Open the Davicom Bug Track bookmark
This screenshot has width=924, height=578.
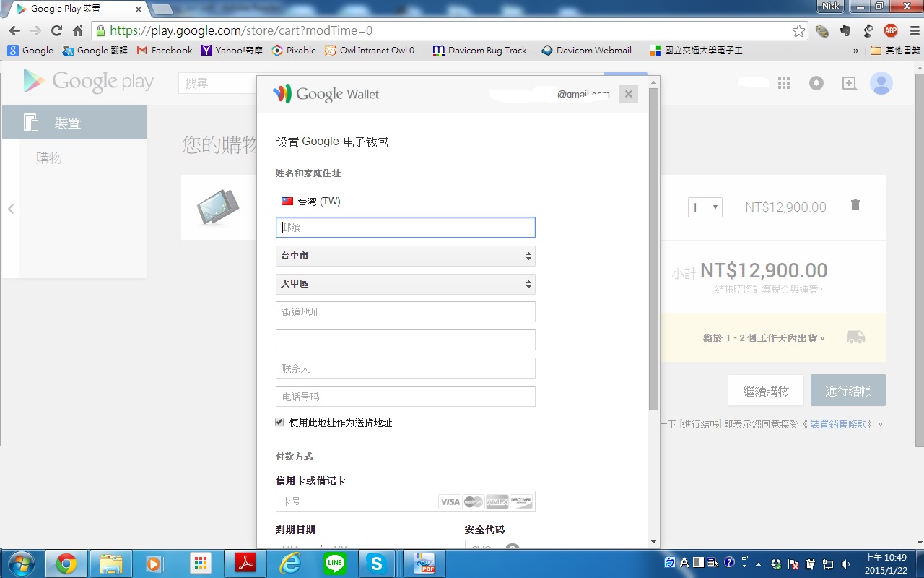tap(483, 51)
